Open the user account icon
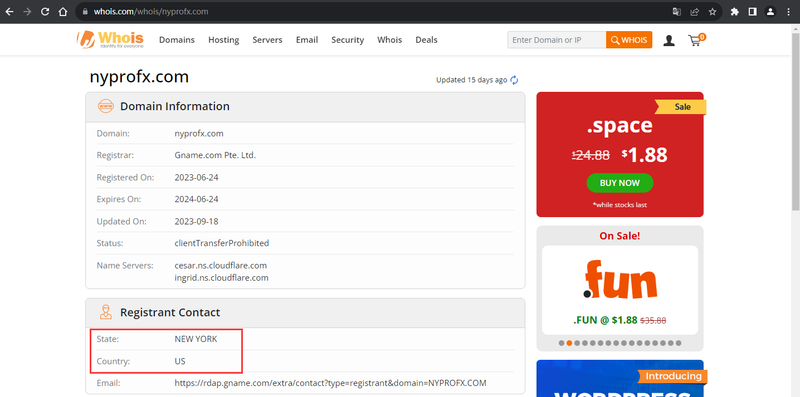Screen dimensions: 800x397 (x=669, y=40)
